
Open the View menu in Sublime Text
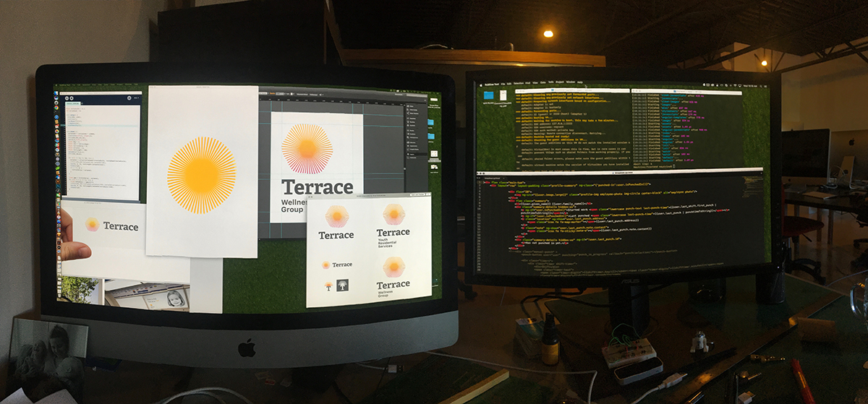click(535, 83)
